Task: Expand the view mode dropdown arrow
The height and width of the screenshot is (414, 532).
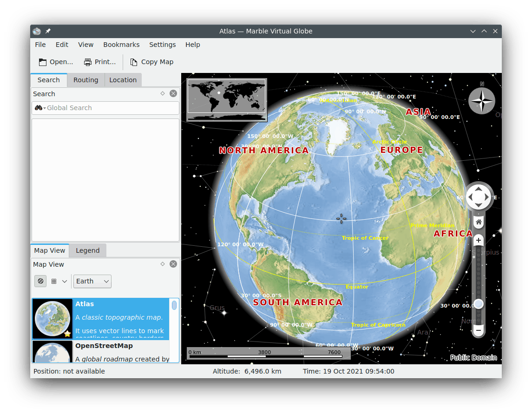Action: (x=65, y=281)
